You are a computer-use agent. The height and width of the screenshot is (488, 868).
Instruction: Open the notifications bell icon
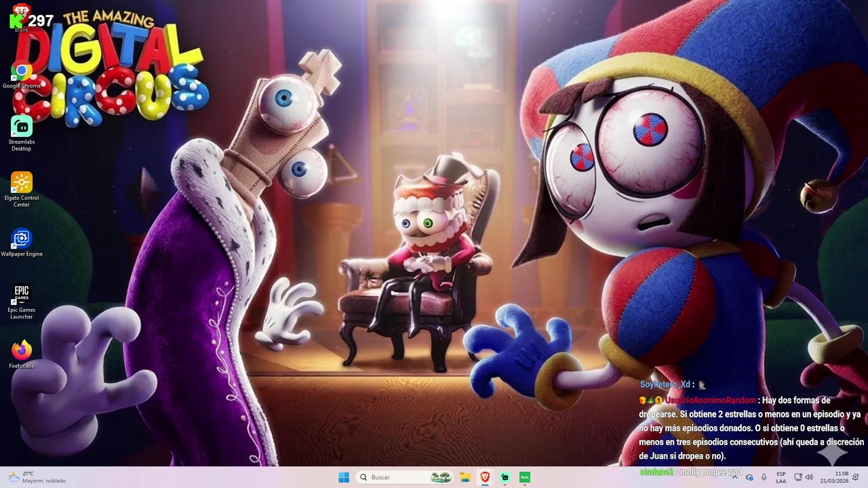(857, 477)
